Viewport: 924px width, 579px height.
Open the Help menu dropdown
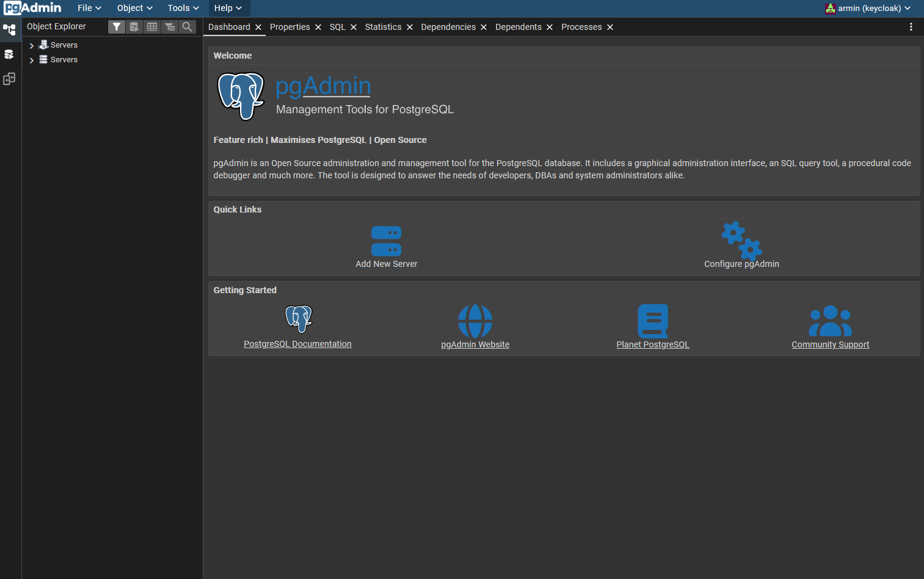228,8
